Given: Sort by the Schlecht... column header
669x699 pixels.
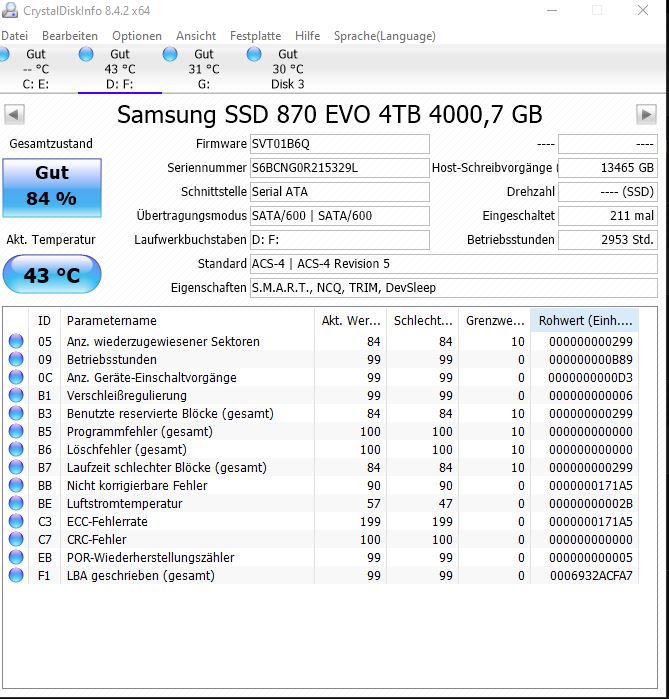Looking at the screenshot, I should (423, 321).
